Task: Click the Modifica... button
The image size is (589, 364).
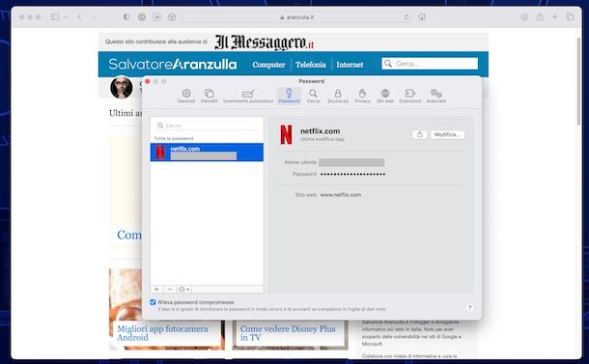Action: pos(447,134)
